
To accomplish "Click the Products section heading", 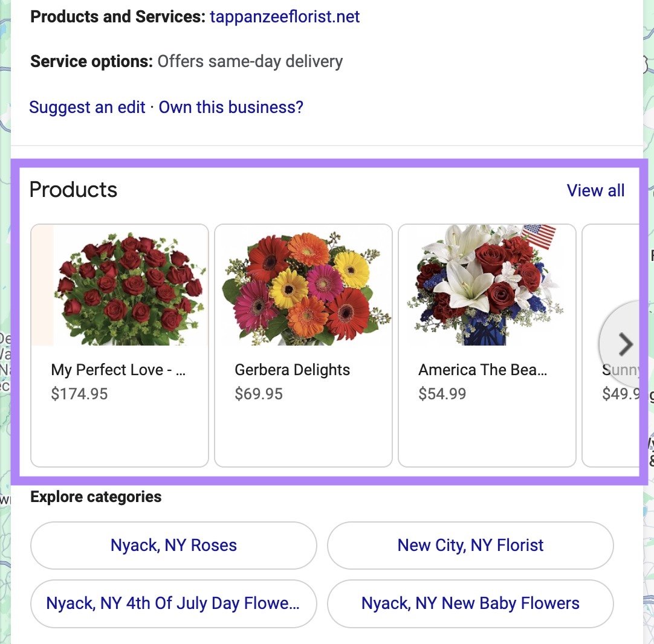I will click(73, 190).
